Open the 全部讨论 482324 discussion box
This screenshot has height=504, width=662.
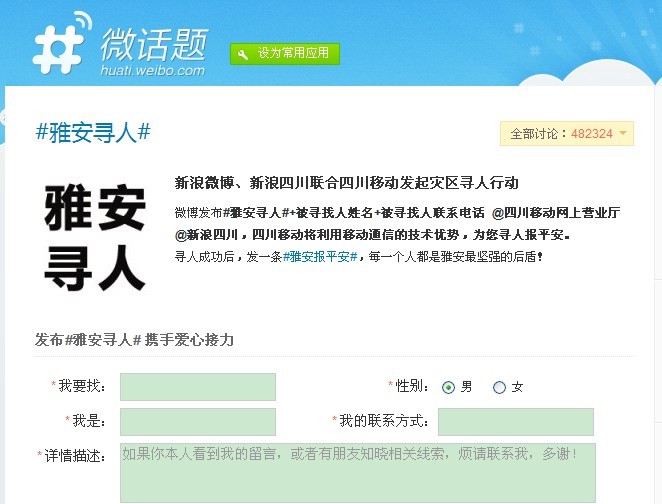click(x=567, y=133)
